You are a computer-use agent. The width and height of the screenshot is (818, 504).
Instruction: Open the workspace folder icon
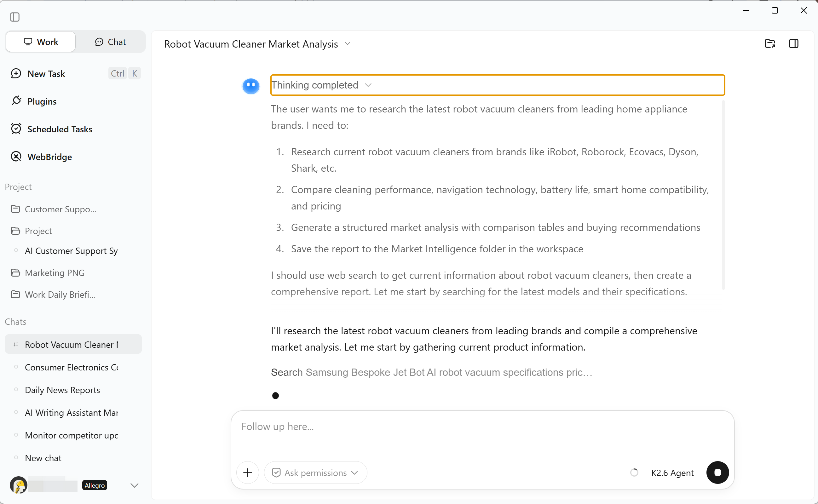[x=770, y=44]
